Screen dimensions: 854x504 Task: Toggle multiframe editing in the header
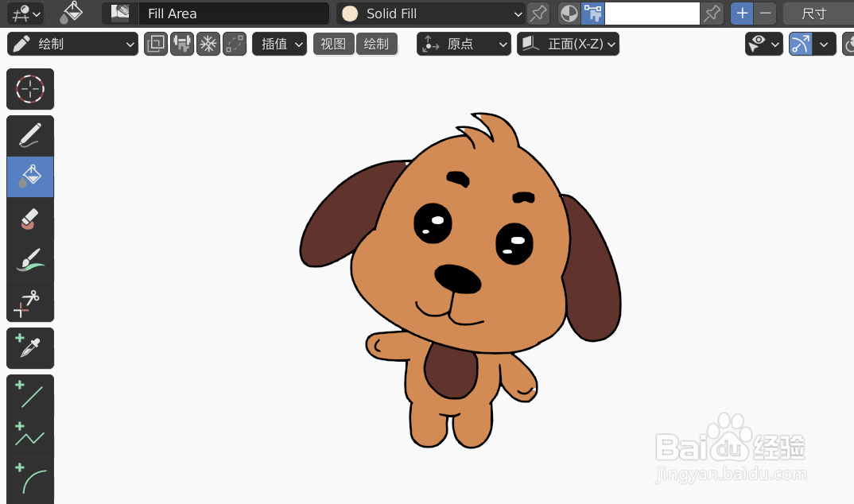pyautogui.click(x=181, y=44)
